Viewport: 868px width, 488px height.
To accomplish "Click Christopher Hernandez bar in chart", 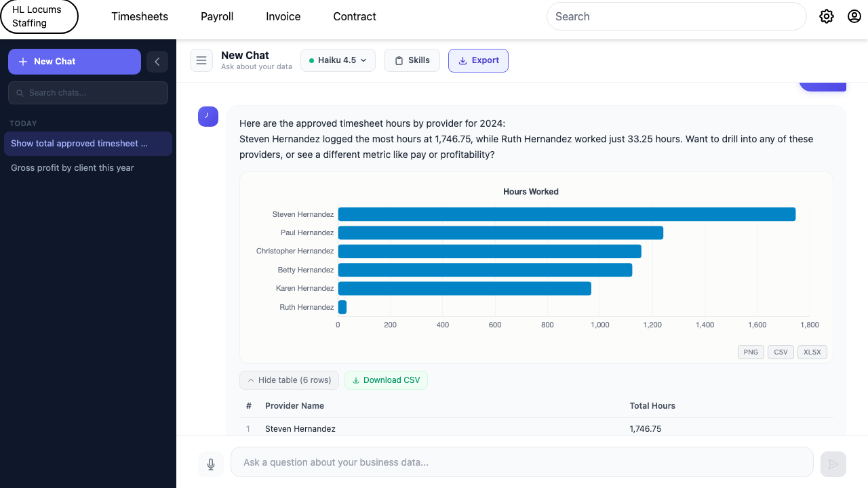I will coord(490,251).
